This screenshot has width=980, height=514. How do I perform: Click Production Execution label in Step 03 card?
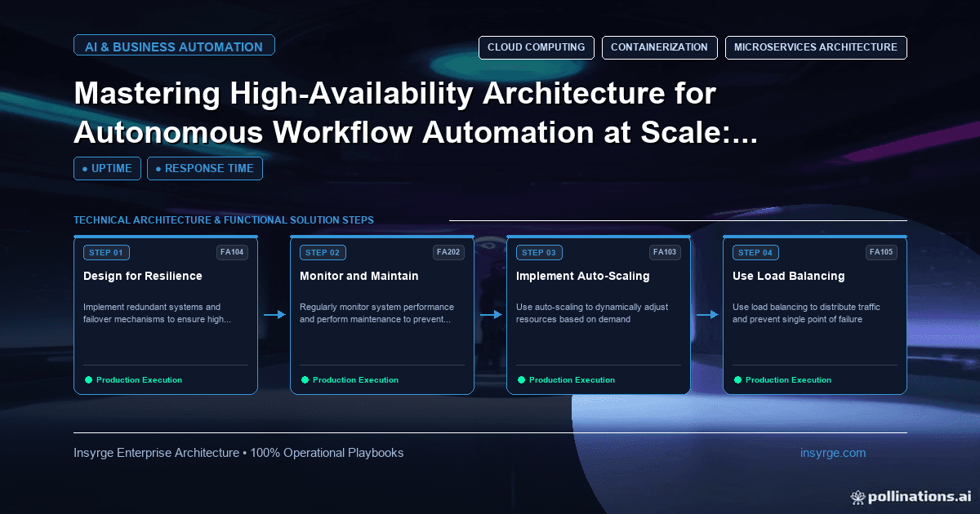pyautogui.click(x=572, y=380)
